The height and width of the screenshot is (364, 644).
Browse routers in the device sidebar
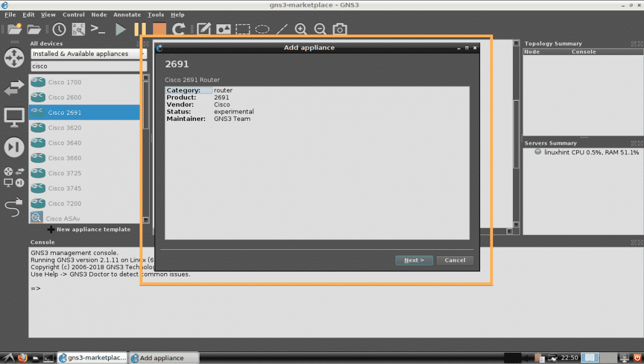[x=14, y=58]
